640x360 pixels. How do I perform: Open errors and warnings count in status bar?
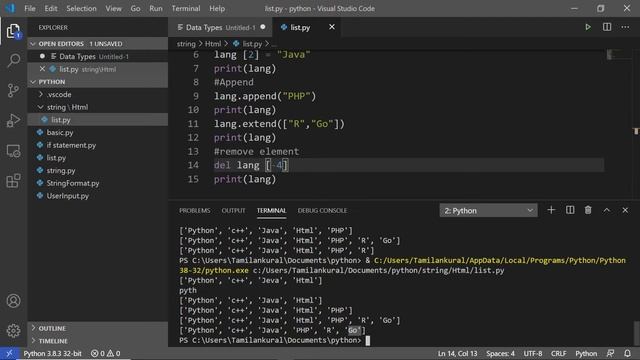coord(105,353)
